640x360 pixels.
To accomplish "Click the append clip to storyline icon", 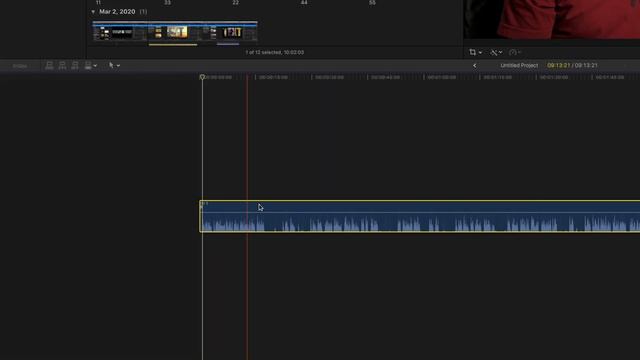I will point(75,65).
